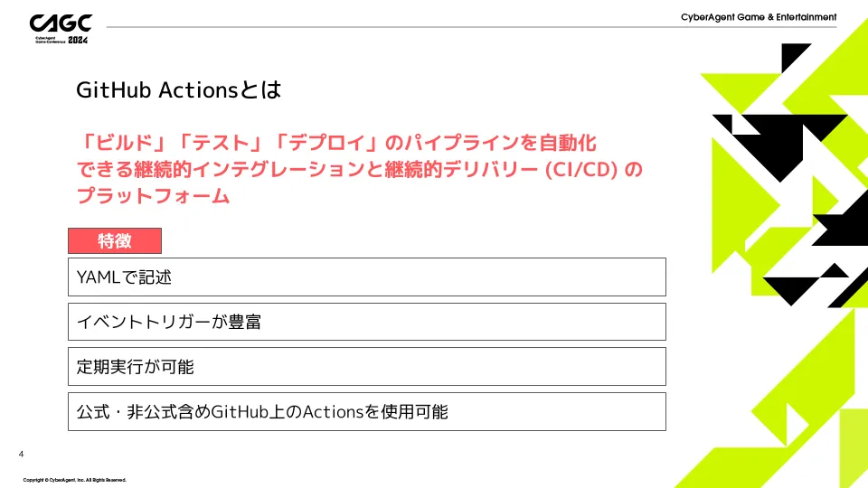Click the "CyberAgent Game & Entertainment" header text
This screenshot has width=868, height=488.
click(x=759, y=17)
